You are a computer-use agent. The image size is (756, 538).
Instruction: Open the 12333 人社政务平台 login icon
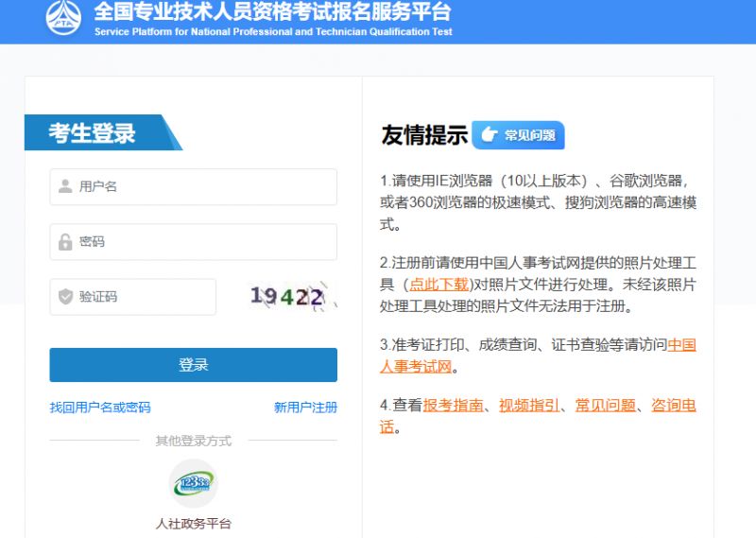[193, 482]
